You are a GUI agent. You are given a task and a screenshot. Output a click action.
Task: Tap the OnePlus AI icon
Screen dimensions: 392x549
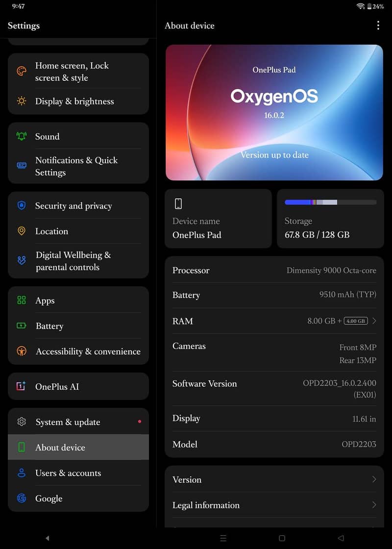pyautogui.click(x=22, y=386)
